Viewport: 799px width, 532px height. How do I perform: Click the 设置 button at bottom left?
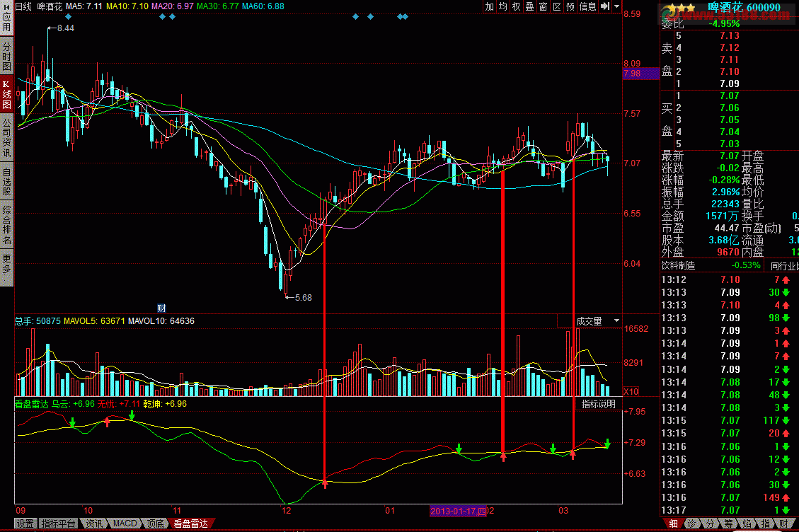(x=25, y=524)
